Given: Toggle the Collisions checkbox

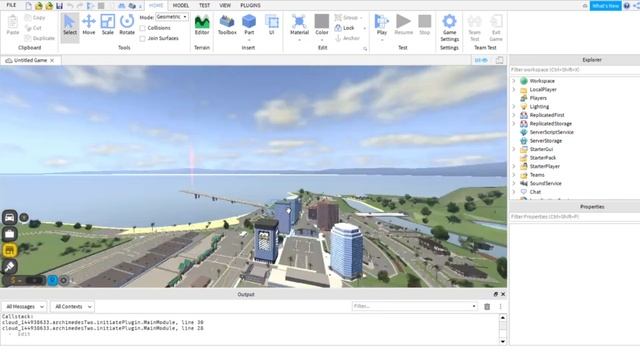Looking at the screenshot, I should 142,28.
